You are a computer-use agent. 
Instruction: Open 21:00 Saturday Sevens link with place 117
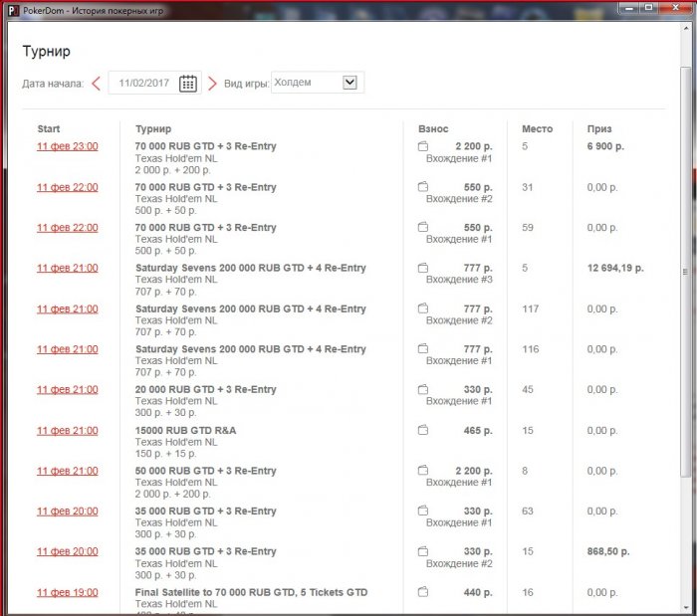tap(67, 308)
